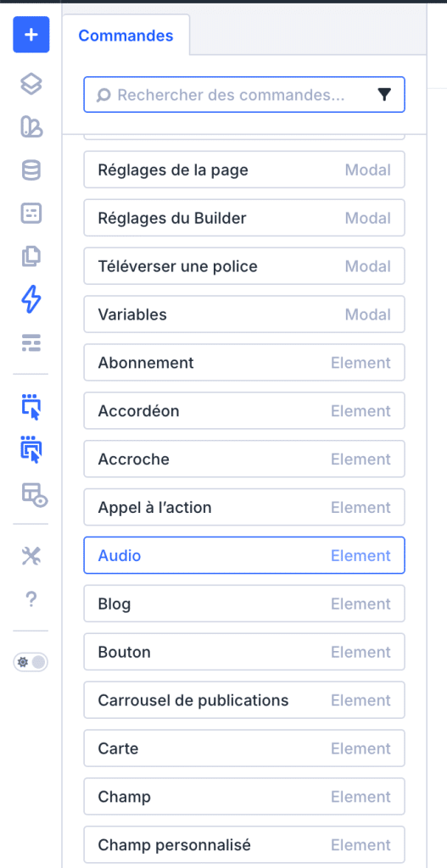Open the pages copy icon in sidebar

point(31,256)
